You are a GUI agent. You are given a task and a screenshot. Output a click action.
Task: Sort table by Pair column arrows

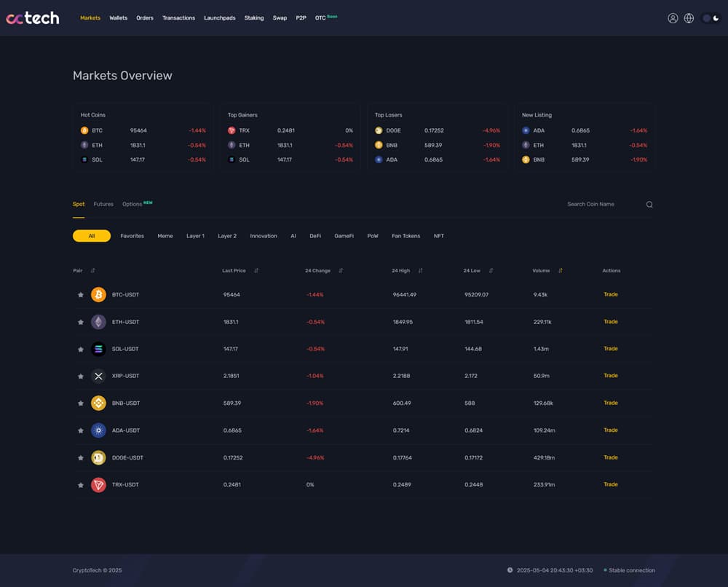(93, 270)
